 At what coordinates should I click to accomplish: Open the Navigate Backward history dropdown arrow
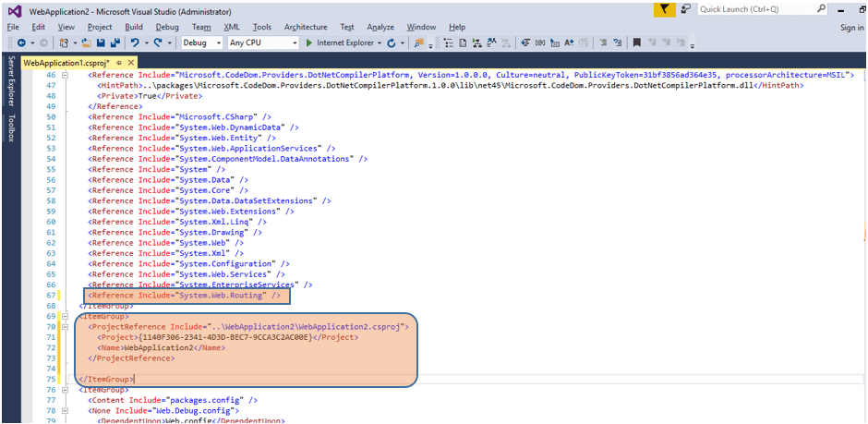click(32, 43)
